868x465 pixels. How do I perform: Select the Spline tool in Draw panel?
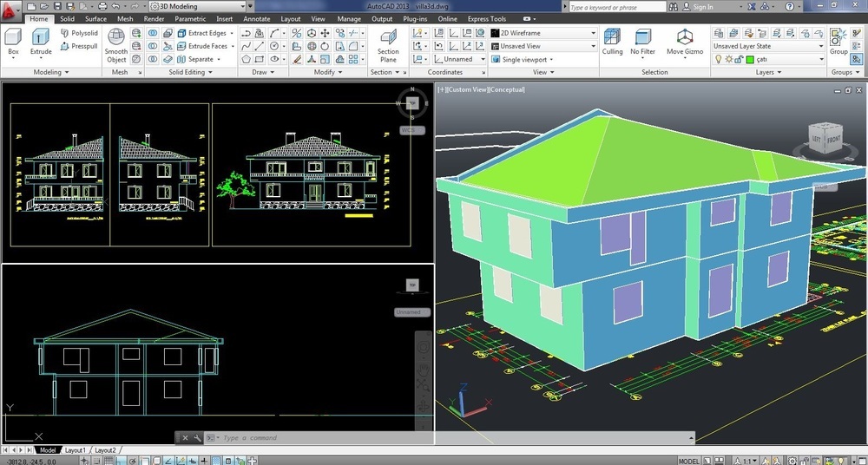coord(247,46)
